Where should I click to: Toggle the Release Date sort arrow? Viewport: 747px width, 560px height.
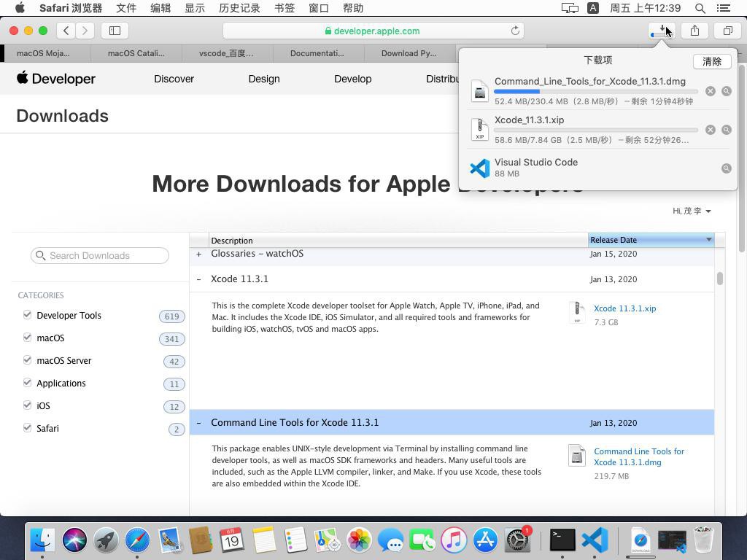[709, 239]
